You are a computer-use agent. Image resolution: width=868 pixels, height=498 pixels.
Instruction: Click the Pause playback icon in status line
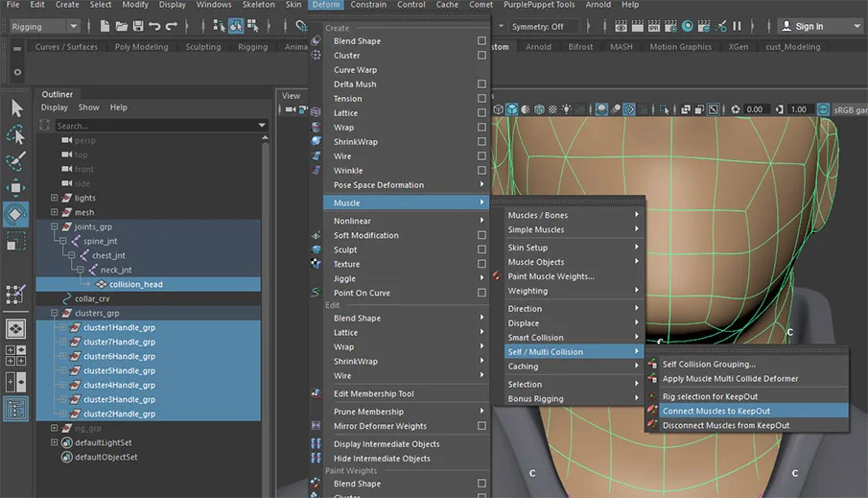click(737, 26)
